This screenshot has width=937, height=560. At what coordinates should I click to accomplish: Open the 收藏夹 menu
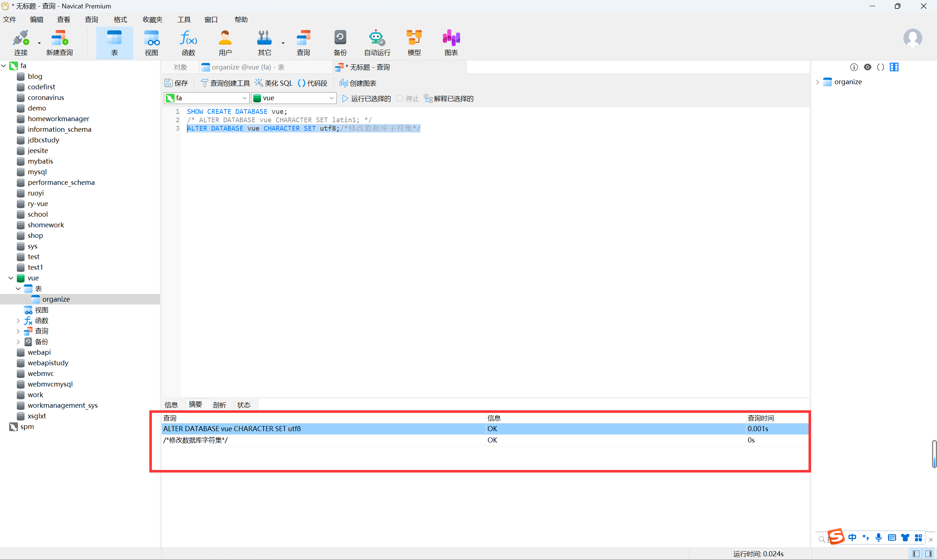click(152, 20)
